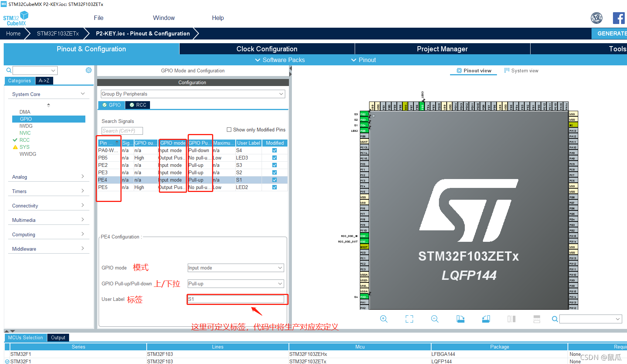
Task: Switch to the RCC tab
Action: pyautogui.click(x=137, y=105)
